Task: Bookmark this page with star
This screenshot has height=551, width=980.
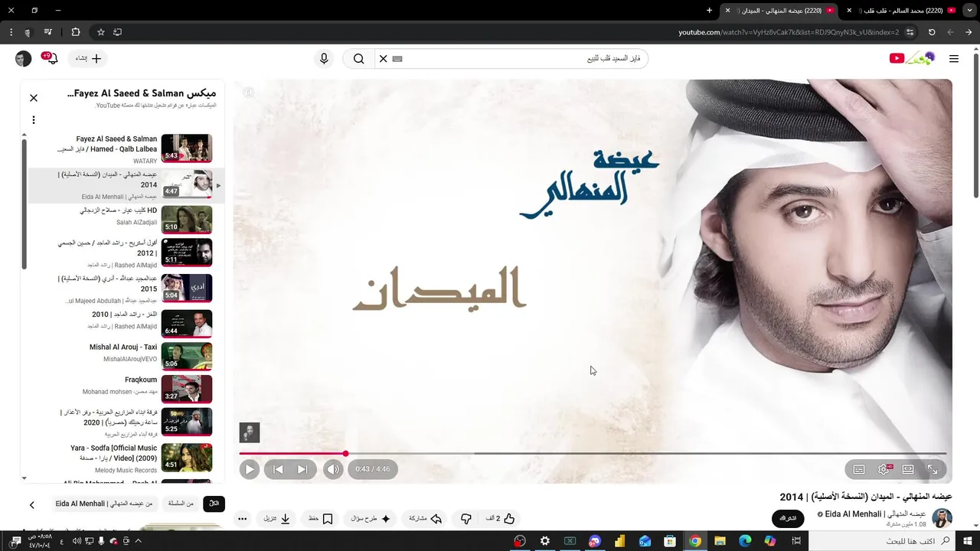Action: (x=100, y=32)
